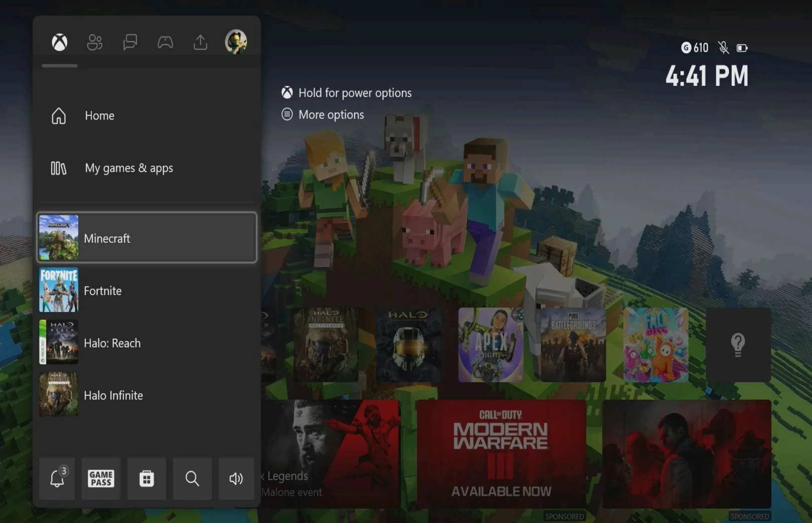Click the Hold for power options hint
This screenshot has width=812, height=523.
(346, 93)
